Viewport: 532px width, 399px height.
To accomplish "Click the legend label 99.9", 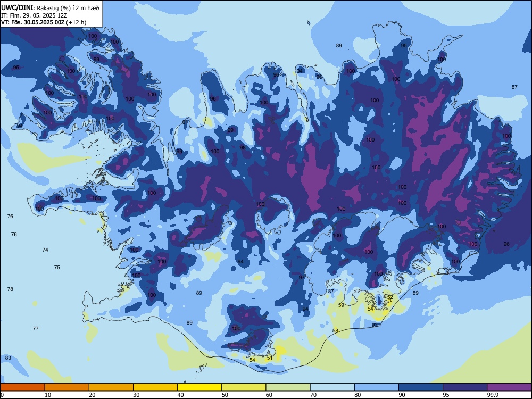I will (493, 395).
